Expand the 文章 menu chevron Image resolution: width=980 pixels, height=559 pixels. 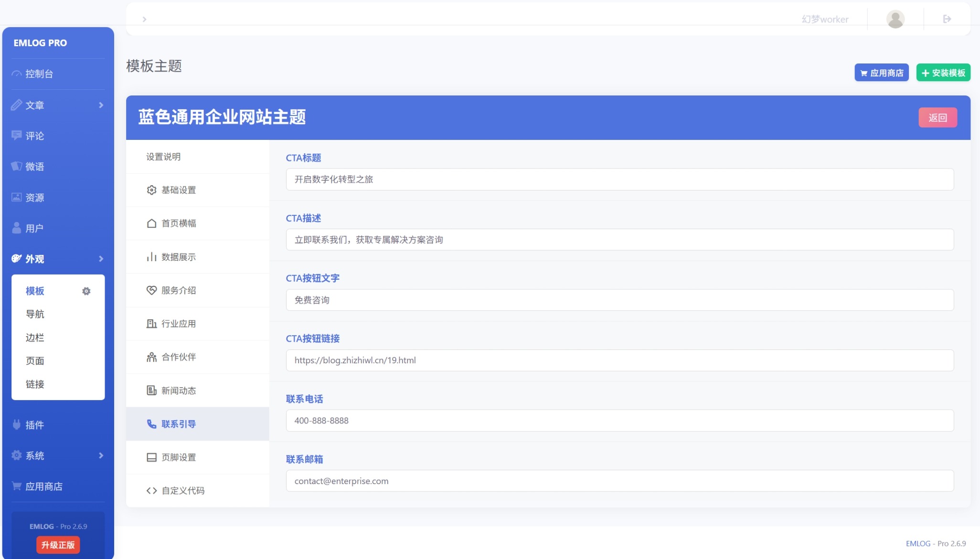coord(101,105)
